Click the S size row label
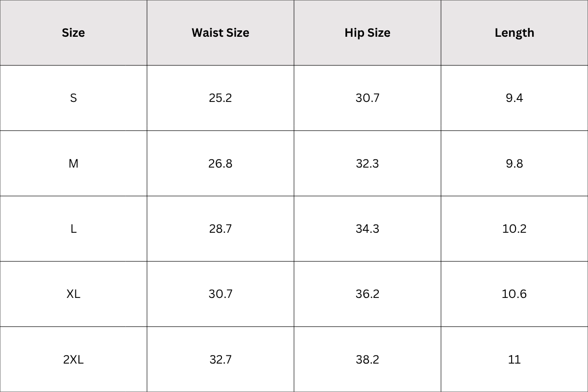This screenshot has height=392, width=588. [x=73, y=98]
